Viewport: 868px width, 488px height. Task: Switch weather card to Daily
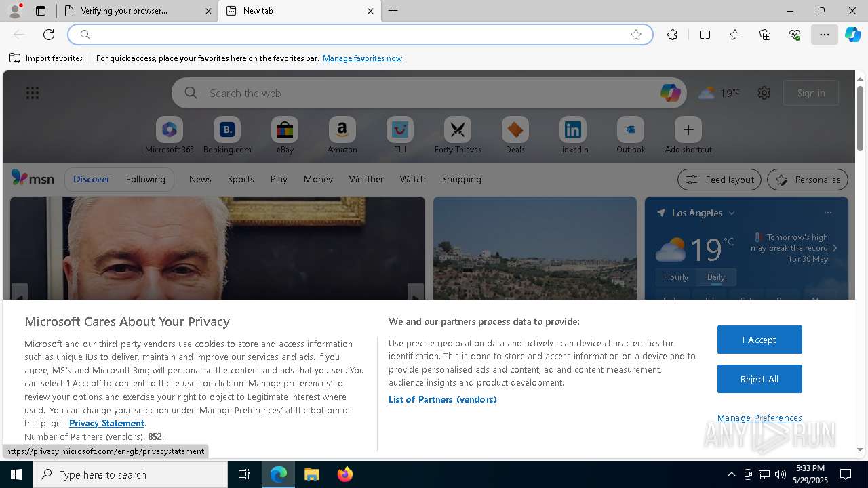pyautogui.click(x=716, y=277)
